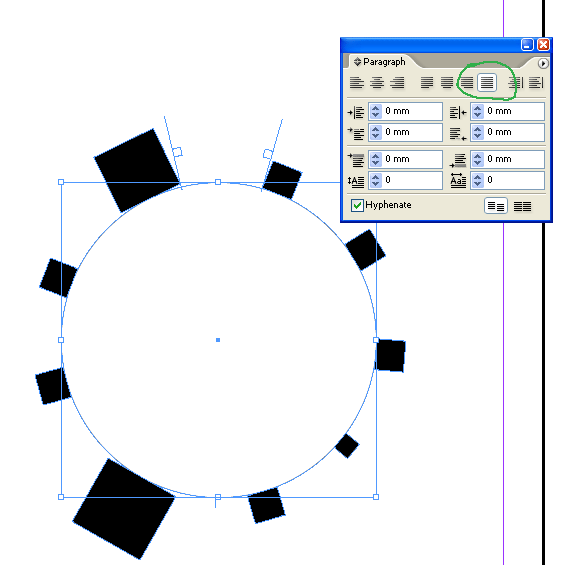569x565 pixels.
Task: Click the Left Indent icon
Action: pyautogui.click(x=356, y=112)
